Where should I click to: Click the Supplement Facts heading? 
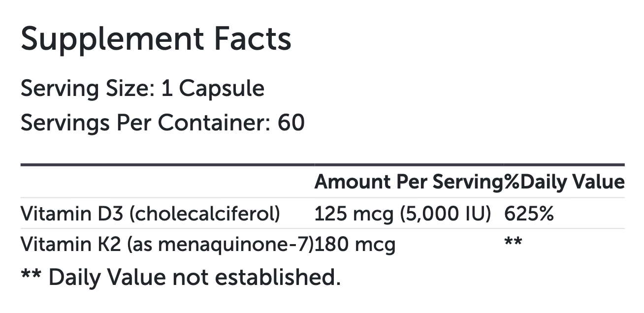coord(156,39)
